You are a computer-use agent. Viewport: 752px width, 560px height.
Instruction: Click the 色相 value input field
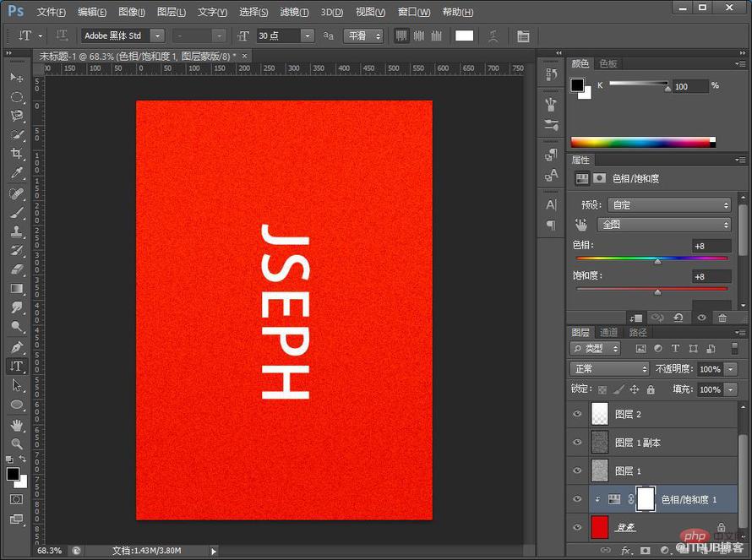(711, 246)
